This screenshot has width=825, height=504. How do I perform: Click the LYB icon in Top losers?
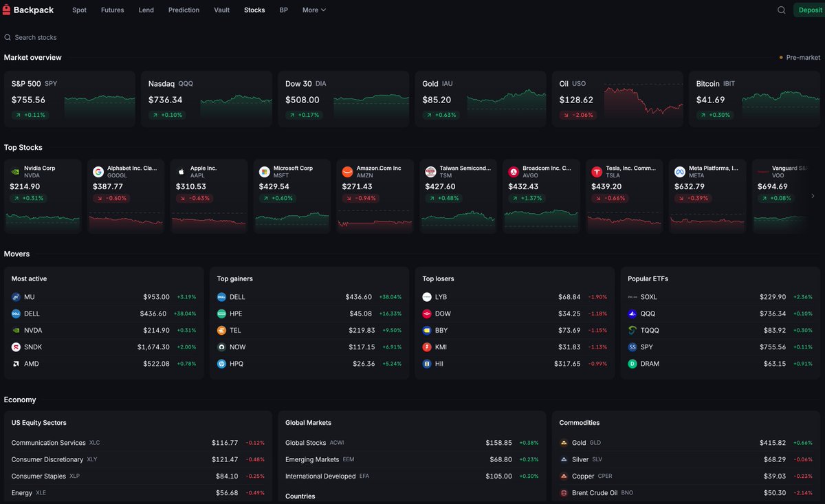[x=427, y=297]
